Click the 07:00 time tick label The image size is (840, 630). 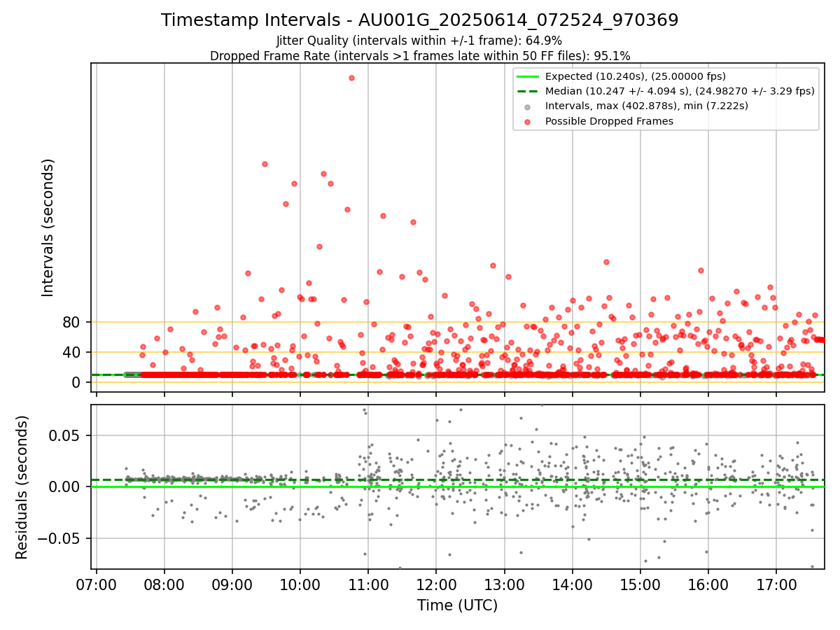97,583
